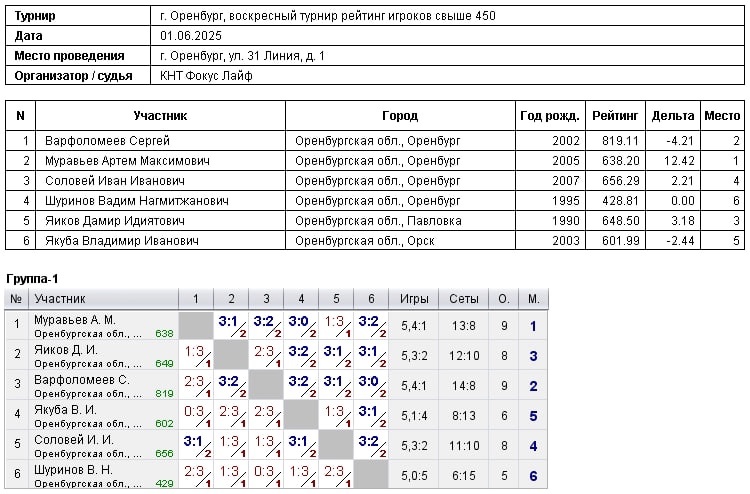Click Яиков Д. И. in the group table

(x=66, y=350)
